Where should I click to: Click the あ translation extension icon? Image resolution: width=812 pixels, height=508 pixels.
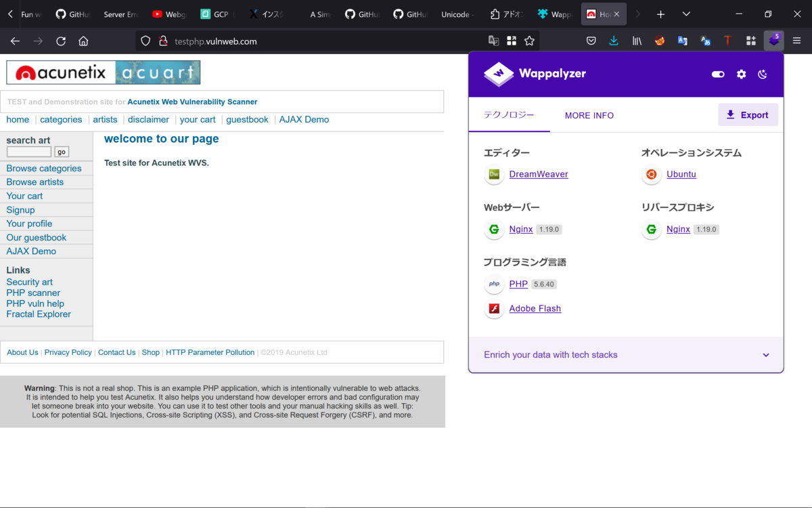click(x=705, y=41)
